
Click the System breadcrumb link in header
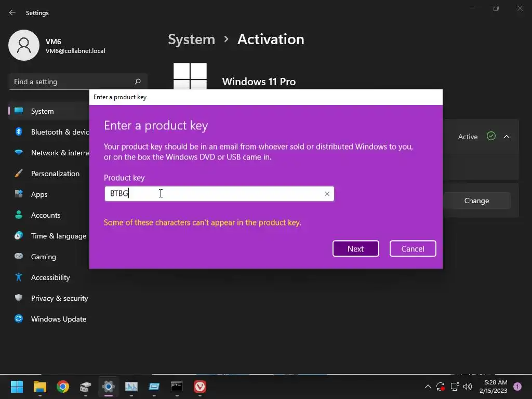pos(191,39)
